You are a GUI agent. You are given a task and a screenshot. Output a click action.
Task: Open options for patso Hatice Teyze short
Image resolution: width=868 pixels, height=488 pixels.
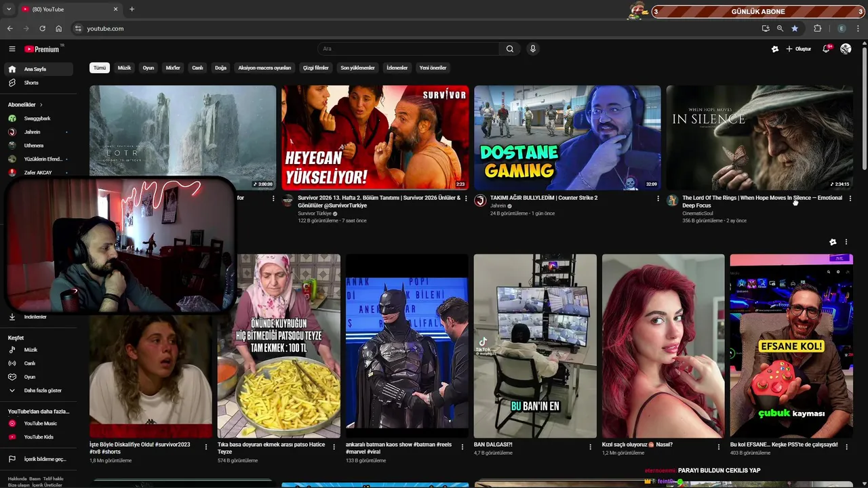pyautogui.click(x=334, y=447)
